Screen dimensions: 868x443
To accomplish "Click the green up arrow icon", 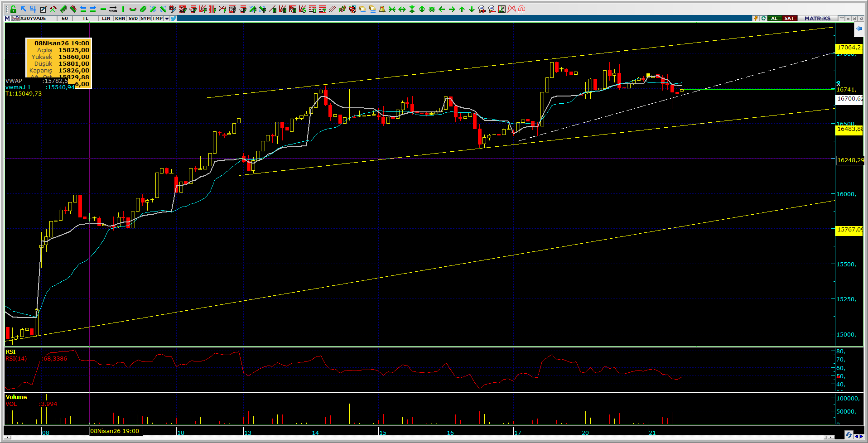I will tap(462, 9).
